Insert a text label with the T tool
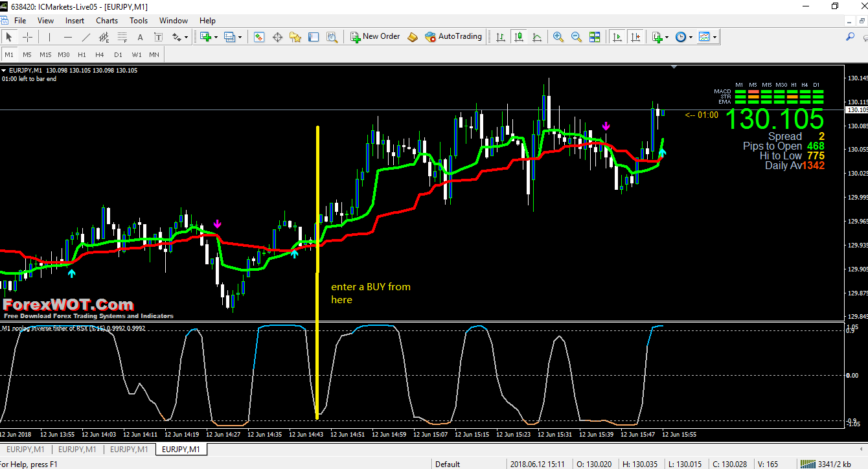Viewport: 868px width, 469px height. tap(159, 37)
